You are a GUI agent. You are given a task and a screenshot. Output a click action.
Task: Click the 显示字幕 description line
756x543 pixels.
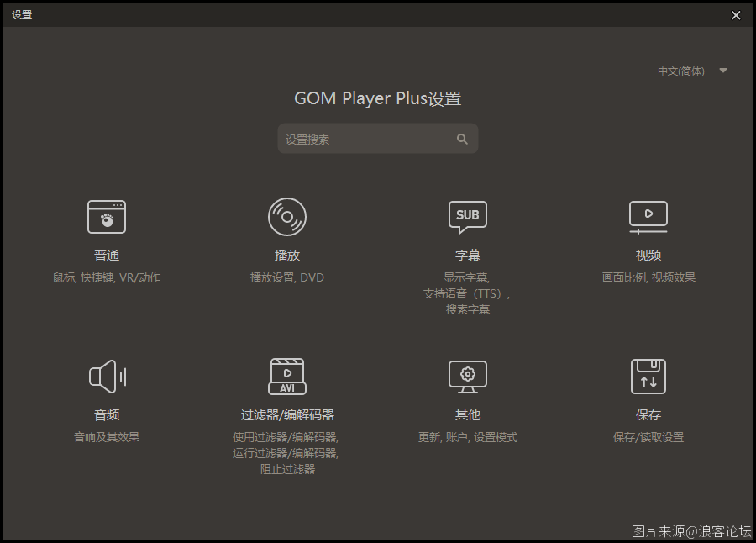[x=467, y=277]
